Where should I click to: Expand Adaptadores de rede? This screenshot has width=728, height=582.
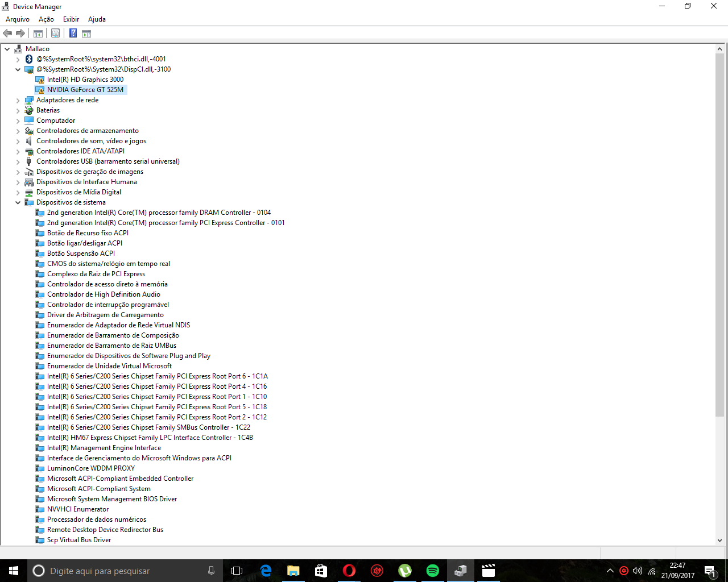[x=18, y=100]
